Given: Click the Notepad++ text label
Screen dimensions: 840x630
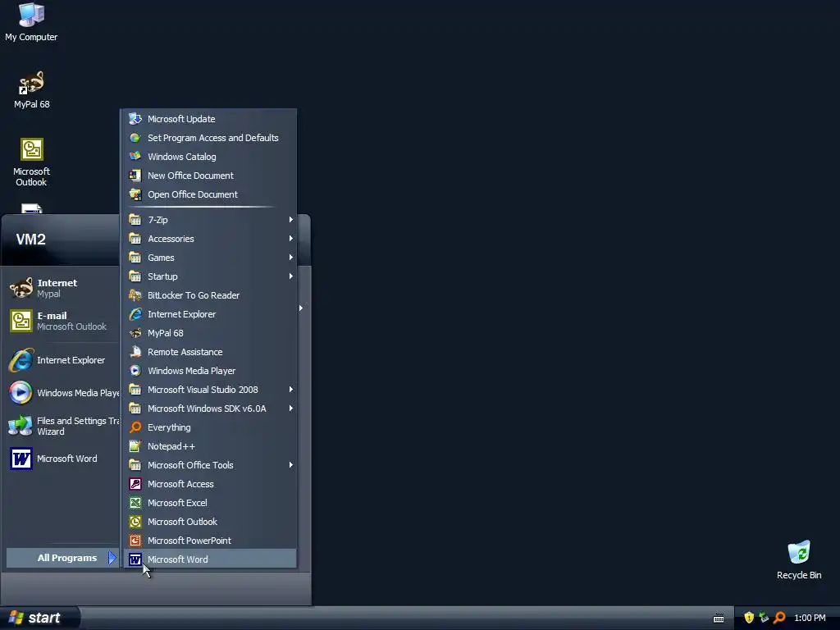Looking at the screenshot, I should click(x=171, y=446).
